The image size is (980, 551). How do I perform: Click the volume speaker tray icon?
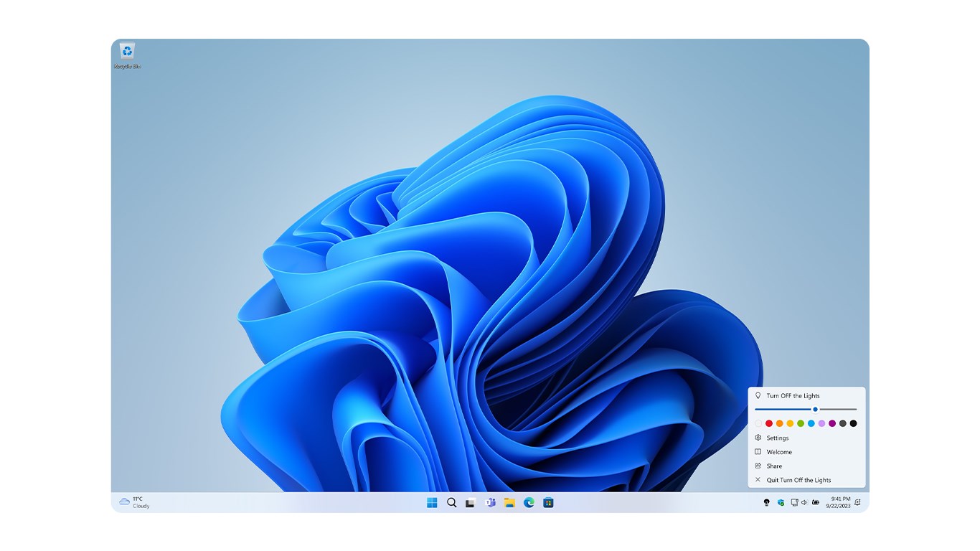coord(804,502)
